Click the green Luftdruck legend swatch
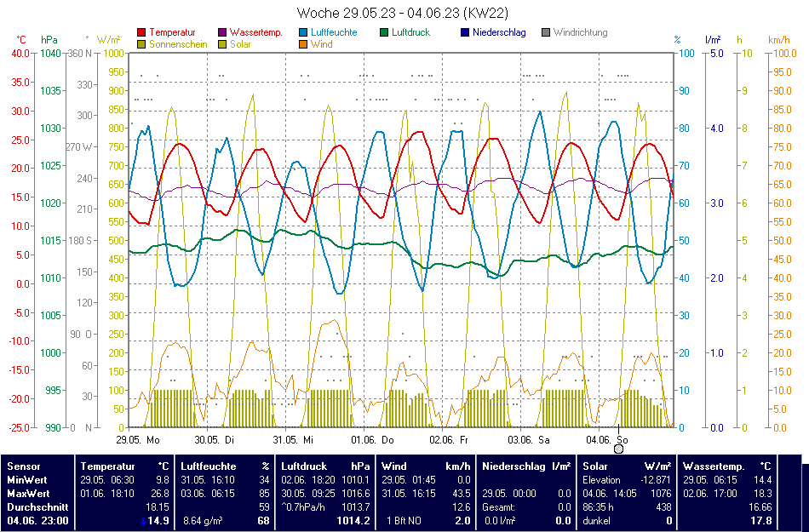 tap(384, 32)
